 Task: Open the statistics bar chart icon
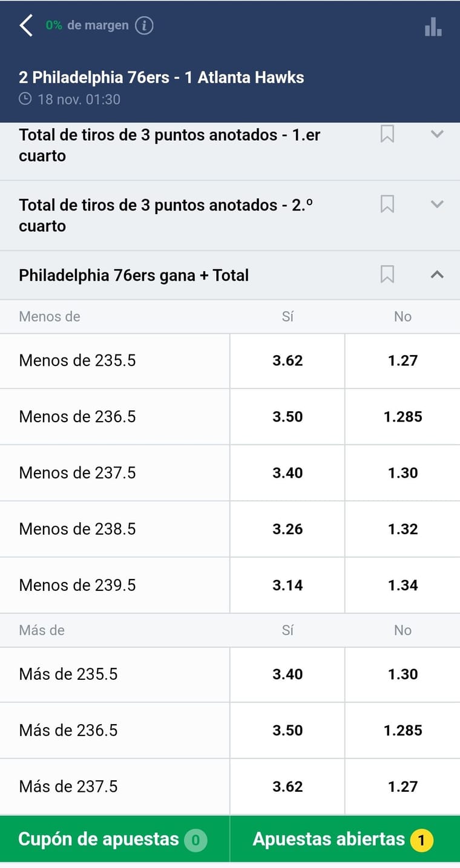pyautogui.click(x=433, y=26)
